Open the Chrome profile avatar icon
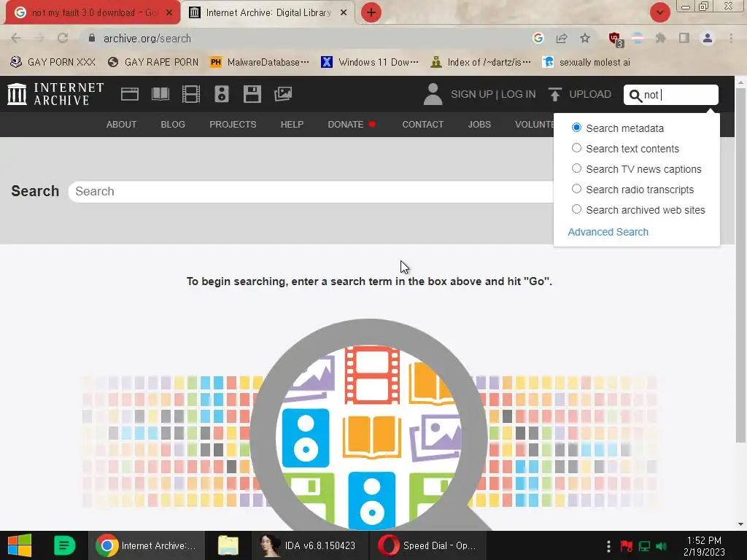Screen dimensions: 747x560 coord(708,38)
